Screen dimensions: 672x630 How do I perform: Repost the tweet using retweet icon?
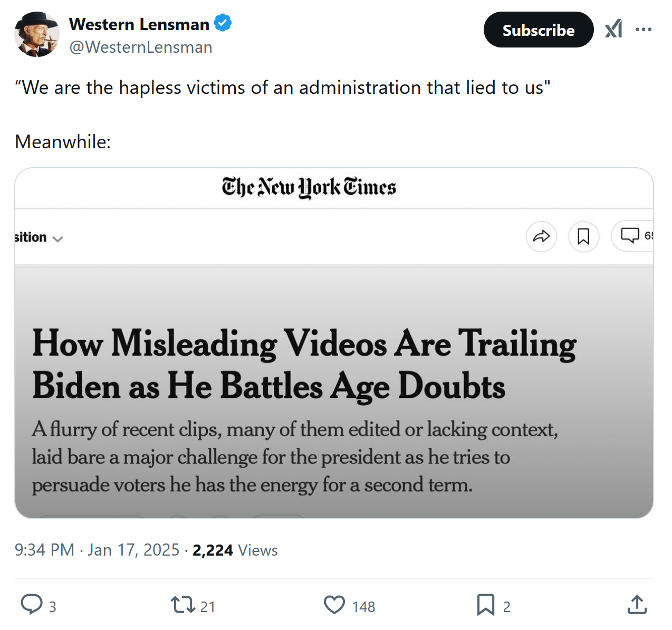click(x=183, y=605)
